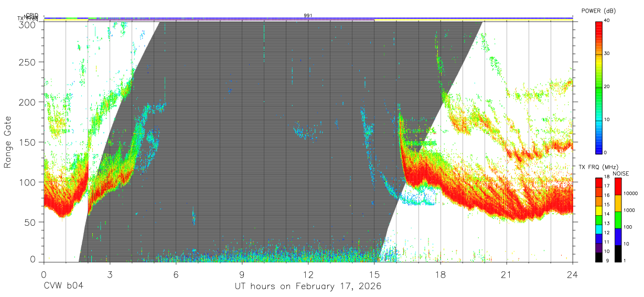Click the 3 tick on the UT hours axis

coord(110,274)
